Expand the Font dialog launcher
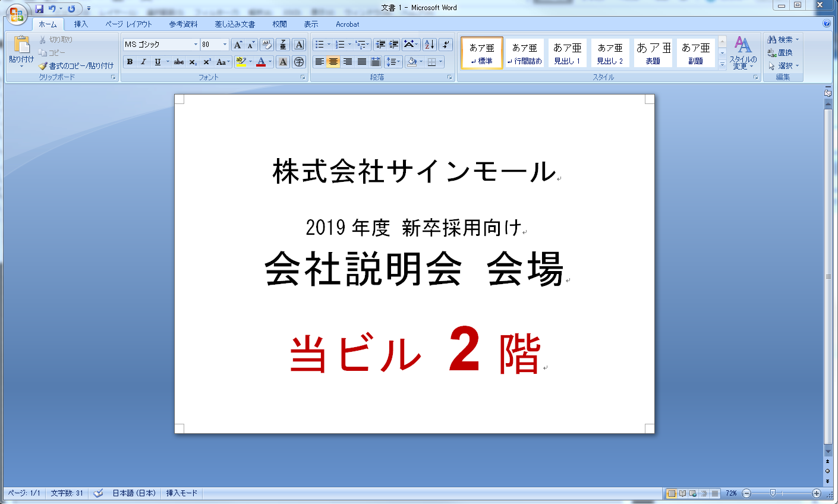The height and width of the screenshot is (504, 838). click(303, 77)
